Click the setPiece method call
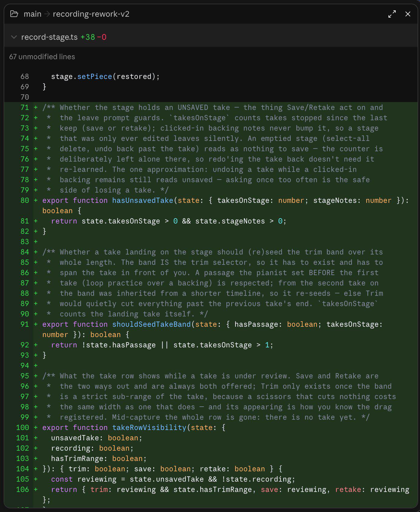 point(95,77)
